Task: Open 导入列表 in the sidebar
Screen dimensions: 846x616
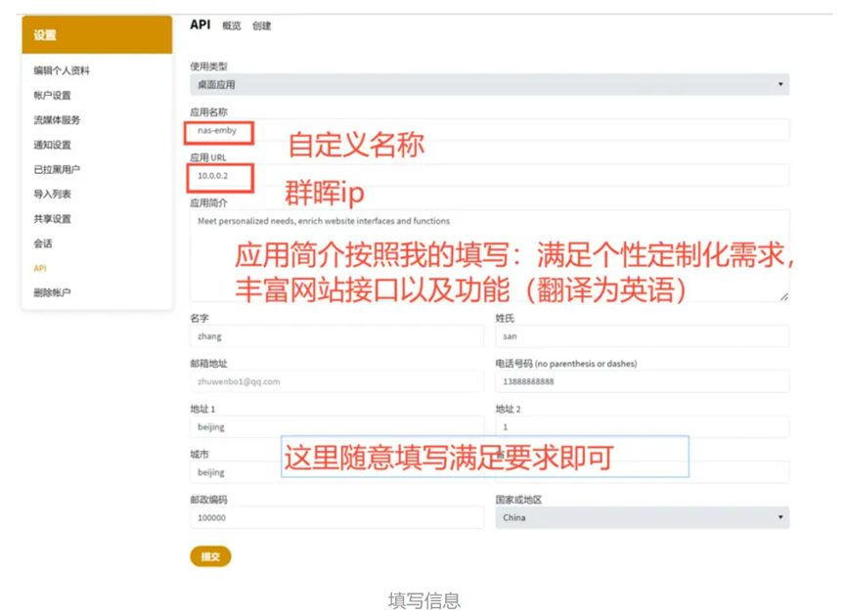Action: [x=52, y=194]
